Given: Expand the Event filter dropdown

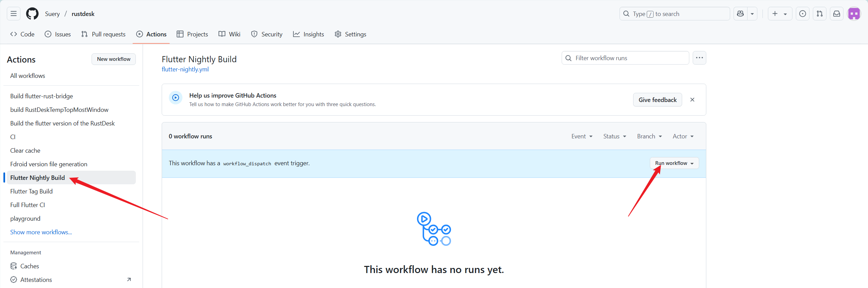Looking at the screenshot, I should tap(582, 136).
